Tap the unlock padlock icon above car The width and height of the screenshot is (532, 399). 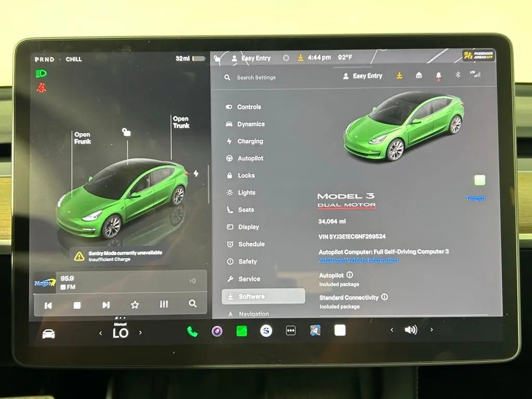click(x=126, y=132)
